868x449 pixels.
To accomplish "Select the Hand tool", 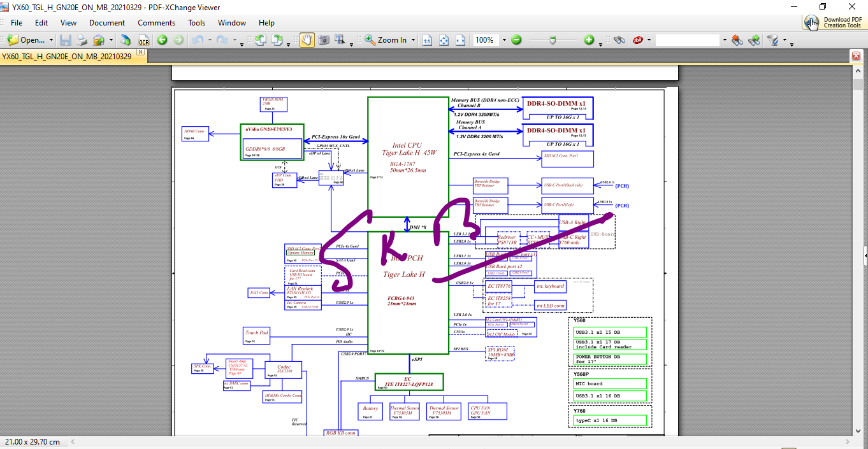I will coord(307,39).
